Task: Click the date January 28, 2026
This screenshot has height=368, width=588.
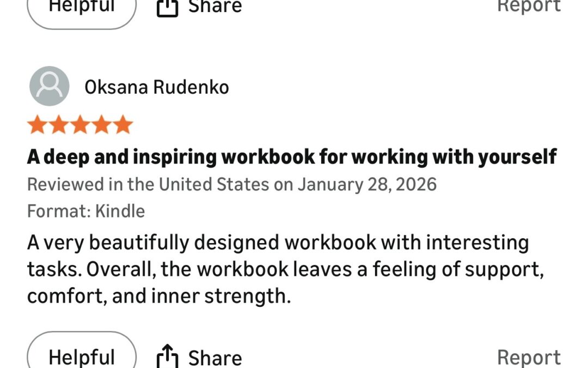Action: 367,184
